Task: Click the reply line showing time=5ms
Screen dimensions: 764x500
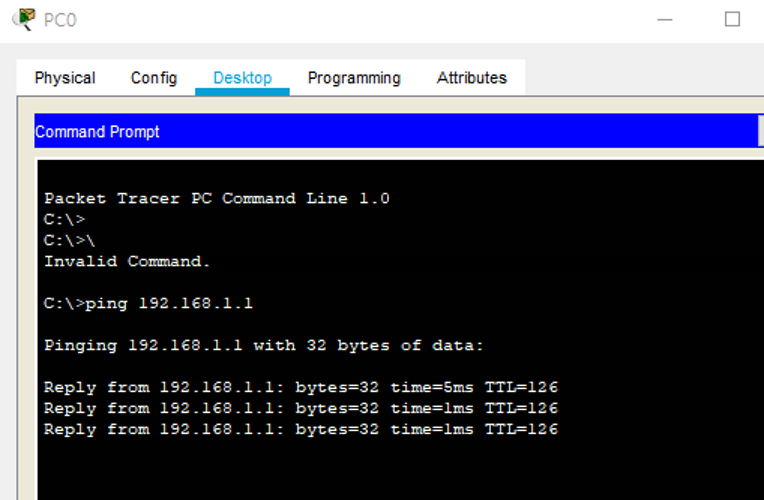Action: [300, 388]
